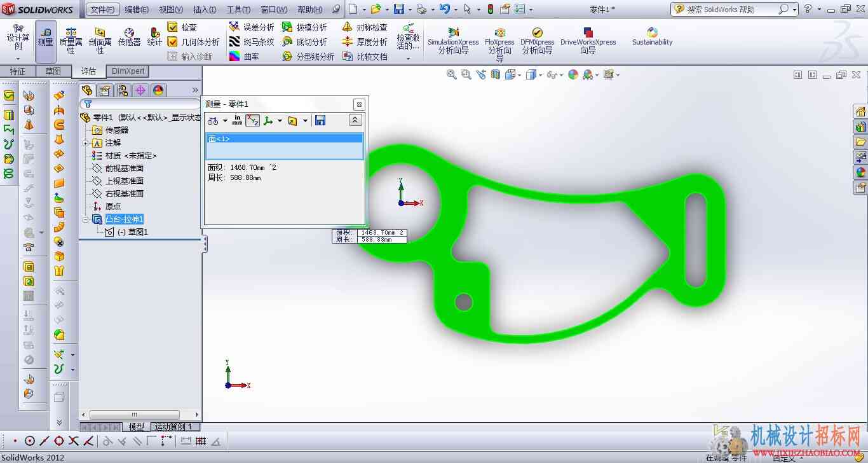Launch SimulationXpress analysis wizard
The height and width of the screenshot is (463, 868).
[453, 41]
